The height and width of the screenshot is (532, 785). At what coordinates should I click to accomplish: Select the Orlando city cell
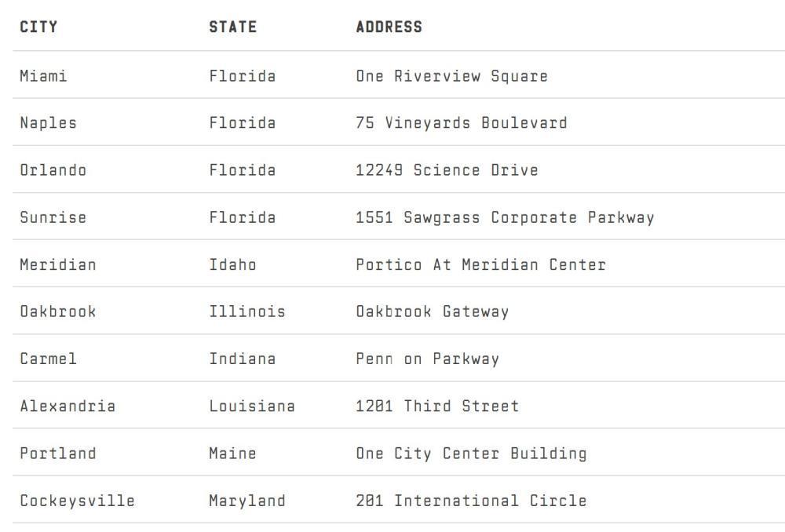point(53,170)
